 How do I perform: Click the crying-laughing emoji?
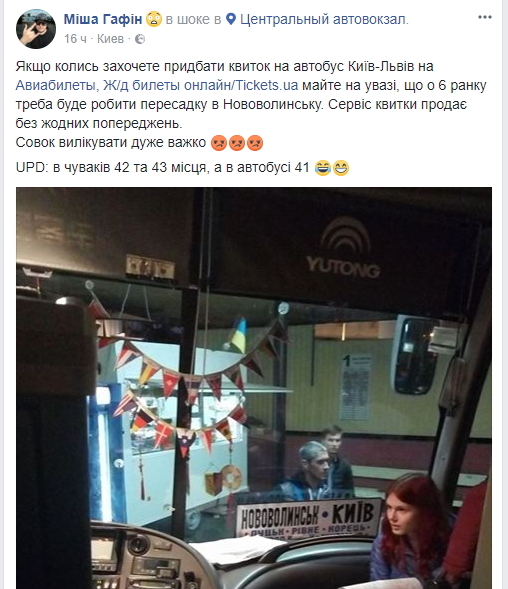coord(323,168)
